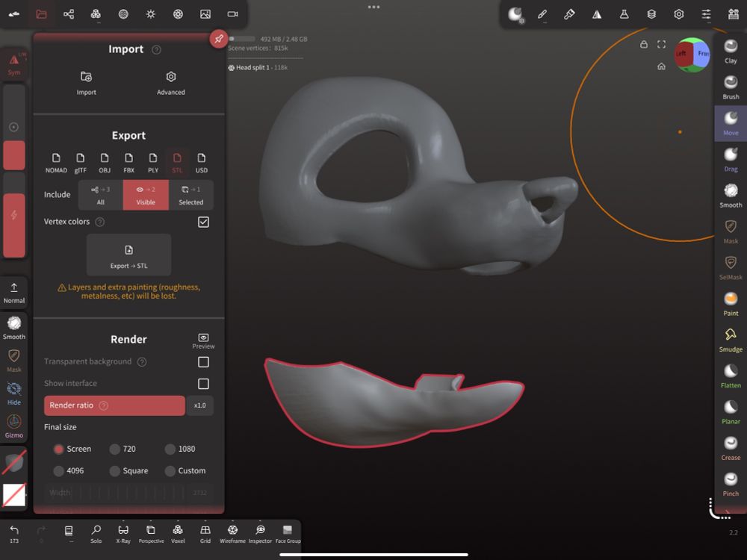This screenshot has width=747, height=560.
Task: Open the top bar Settings gear menu
Action: click(679, 14)
